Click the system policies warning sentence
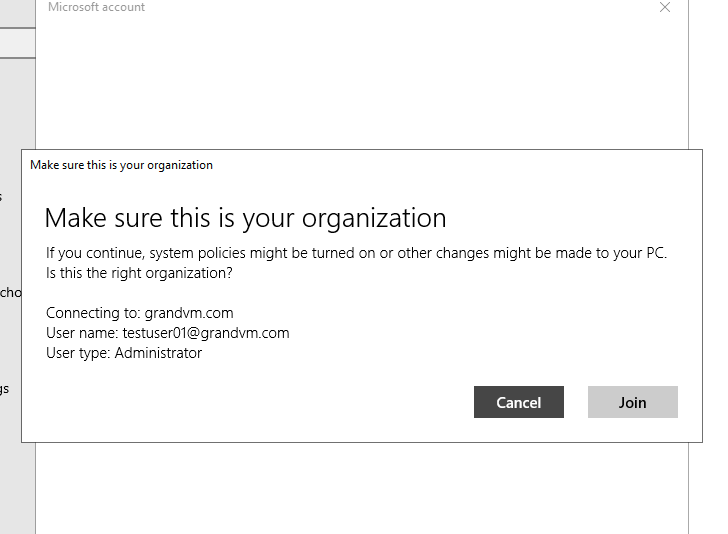This screenshot has height=534, width=728. point(356,253)
